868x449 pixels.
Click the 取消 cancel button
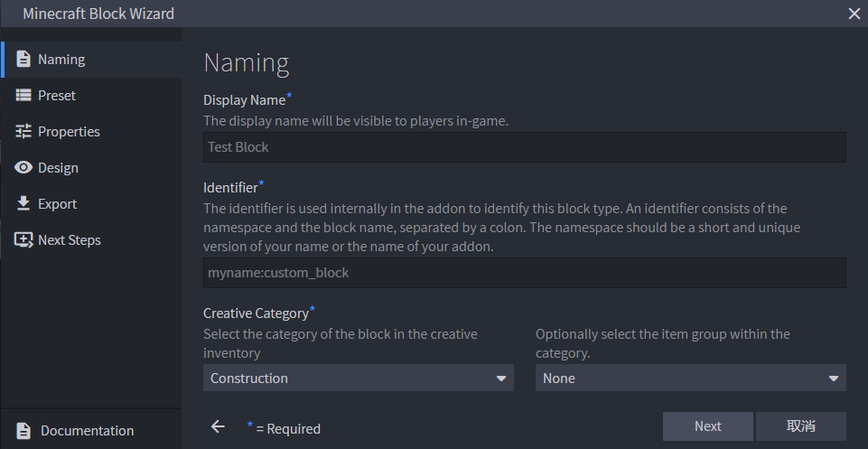coord(801,426)
